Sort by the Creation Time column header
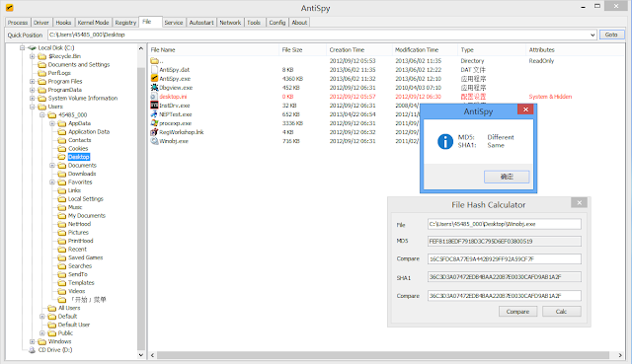Screen dimensions: 632x364 pos(358,50)
